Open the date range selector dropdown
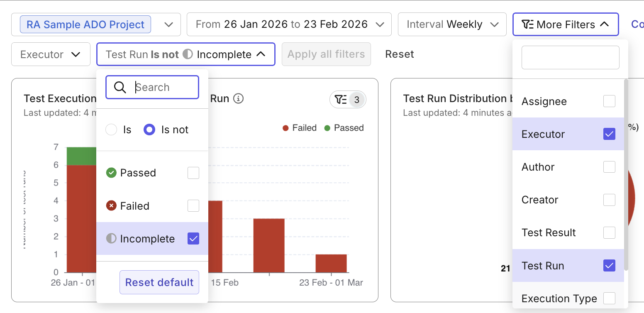 point(289,24)
